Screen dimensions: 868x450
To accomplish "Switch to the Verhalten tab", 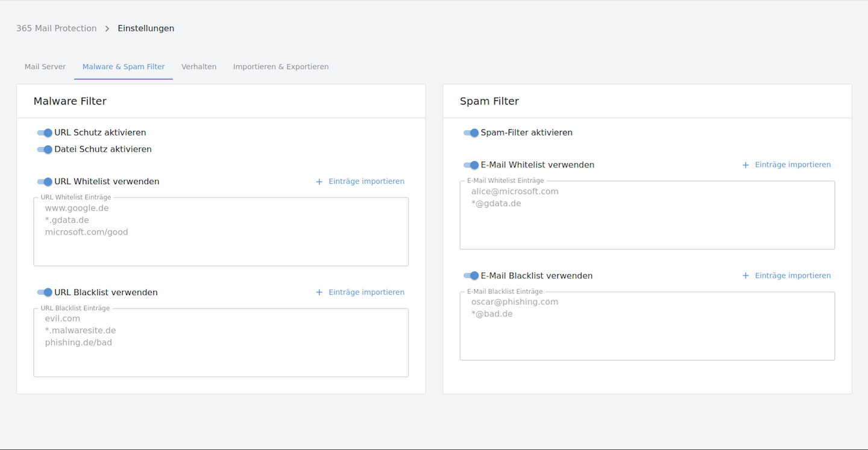I will click(199, 67).
